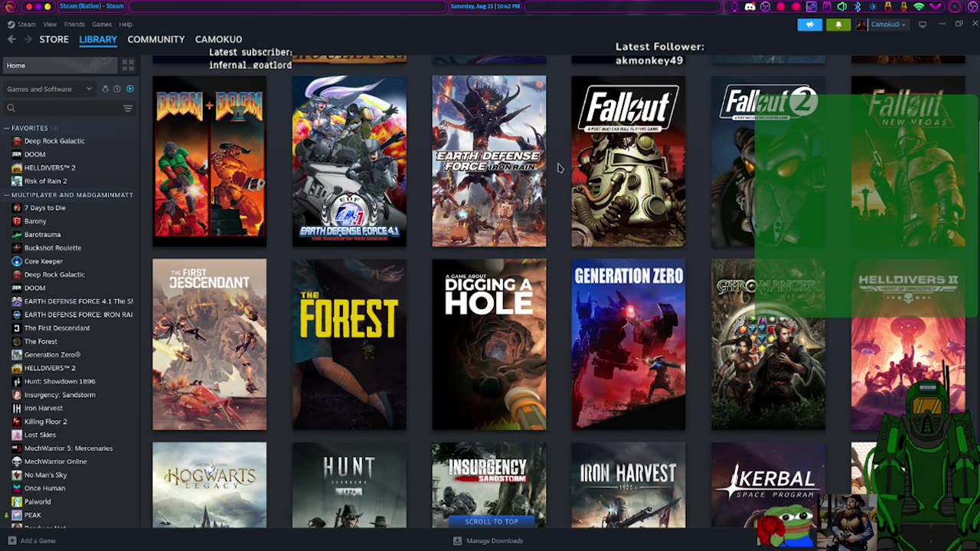Open the Generation Zero cover

click(629, 344)
